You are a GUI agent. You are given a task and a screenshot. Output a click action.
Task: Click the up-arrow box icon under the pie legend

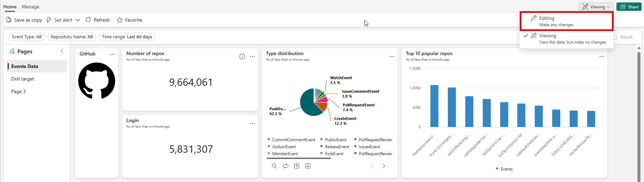click(297, 166)
